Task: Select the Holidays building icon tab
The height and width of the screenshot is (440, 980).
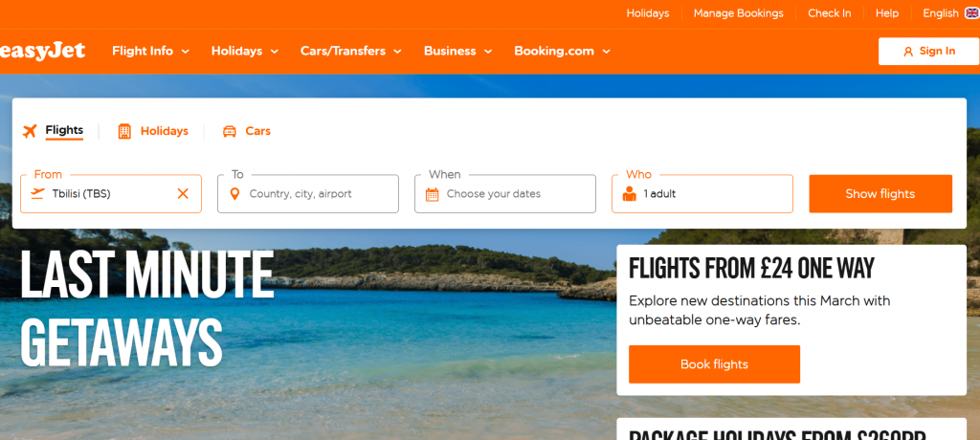Action: 124,131
